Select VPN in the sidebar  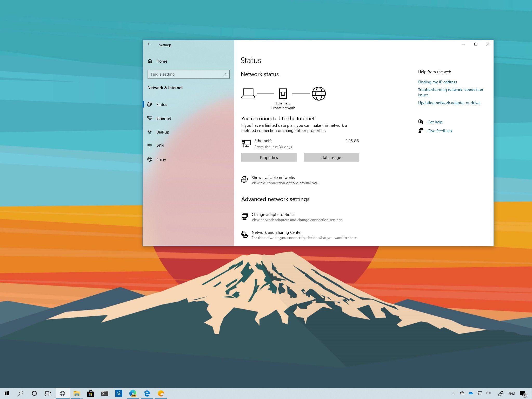(160, 146)
